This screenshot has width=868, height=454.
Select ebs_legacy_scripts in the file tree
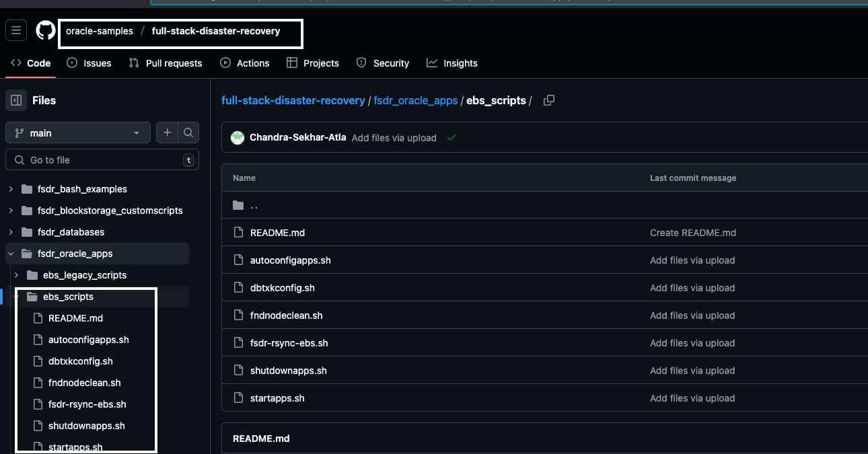click(x=85, y=275)
